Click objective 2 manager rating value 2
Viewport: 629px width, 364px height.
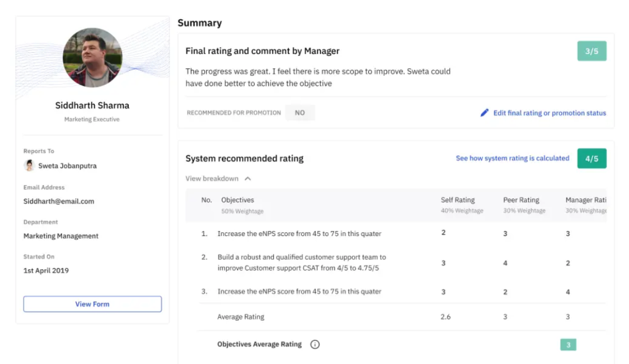[x=567, y=263]
